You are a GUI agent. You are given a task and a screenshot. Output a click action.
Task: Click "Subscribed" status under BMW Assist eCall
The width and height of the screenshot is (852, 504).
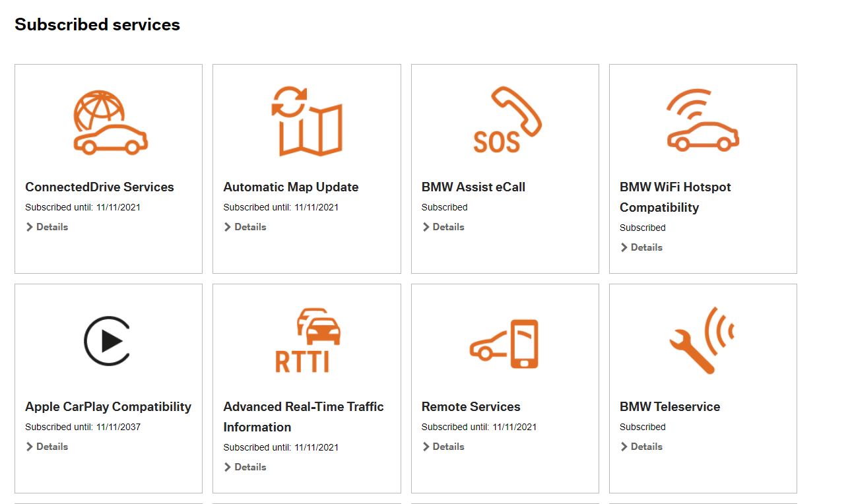[444, 207]
